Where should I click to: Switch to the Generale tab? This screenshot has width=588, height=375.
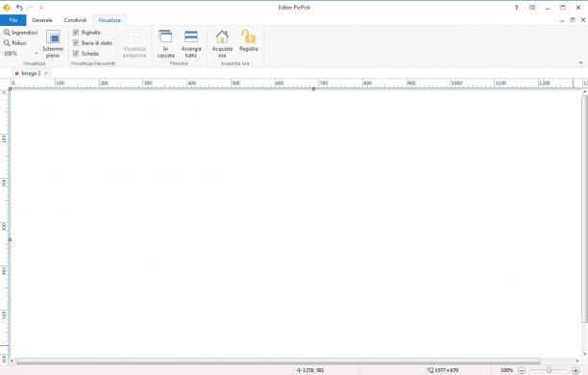click(x=42, y=20)
